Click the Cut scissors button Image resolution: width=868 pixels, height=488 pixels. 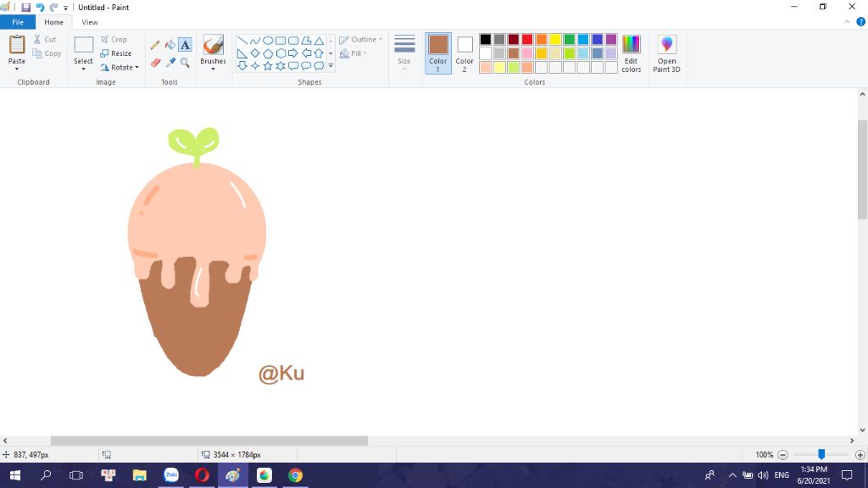click(45, 39)
